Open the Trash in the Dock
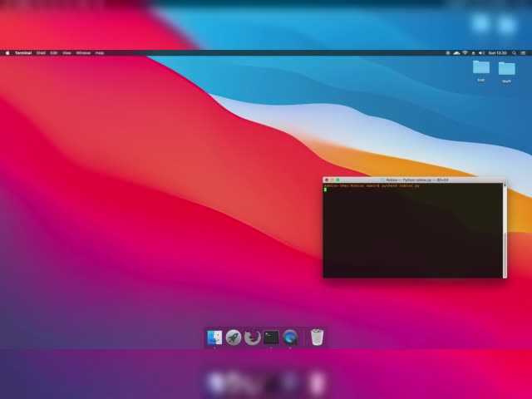532x399 pixels. (317, 337)
